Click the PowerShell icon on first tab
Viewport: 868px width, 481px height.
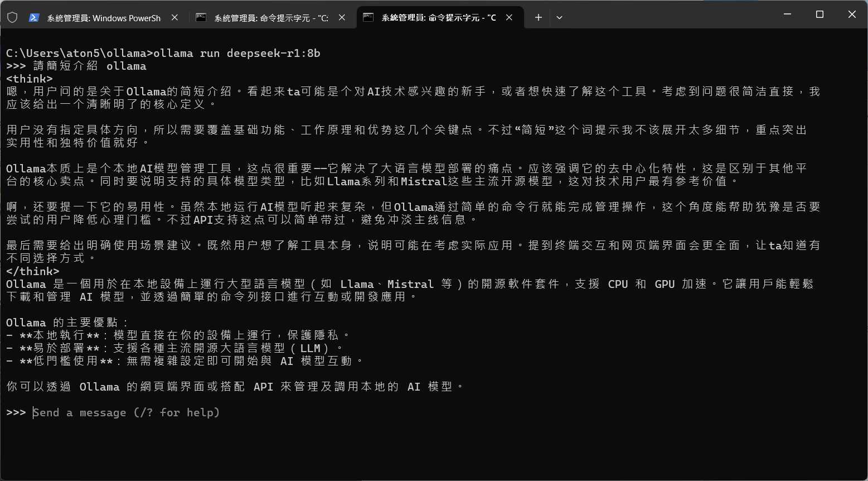pos(34,17)
